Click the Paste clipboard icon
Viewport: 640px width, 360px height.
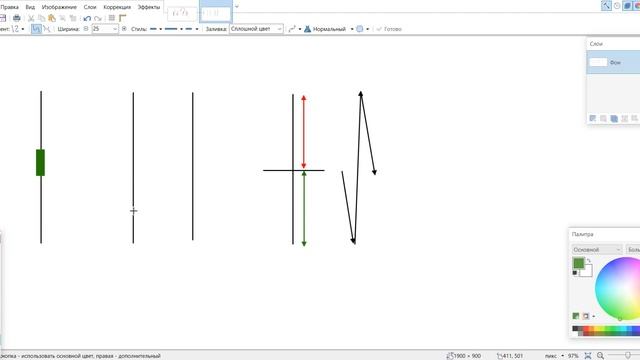52,18
